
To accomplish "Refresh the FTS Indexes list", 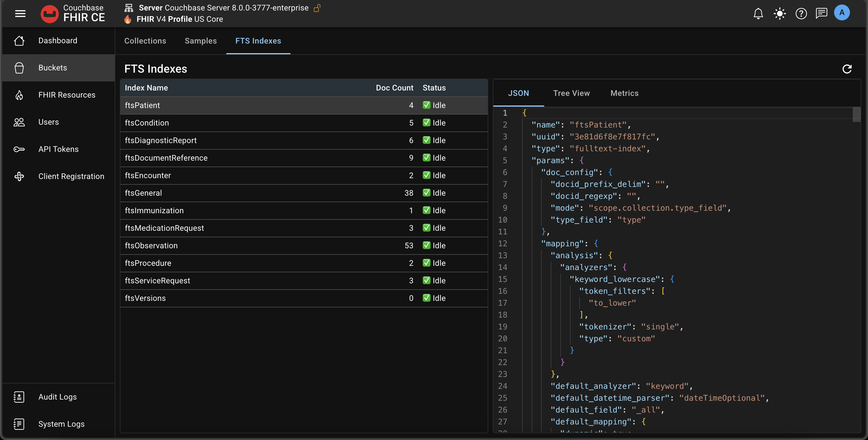I will click(847, 69).
